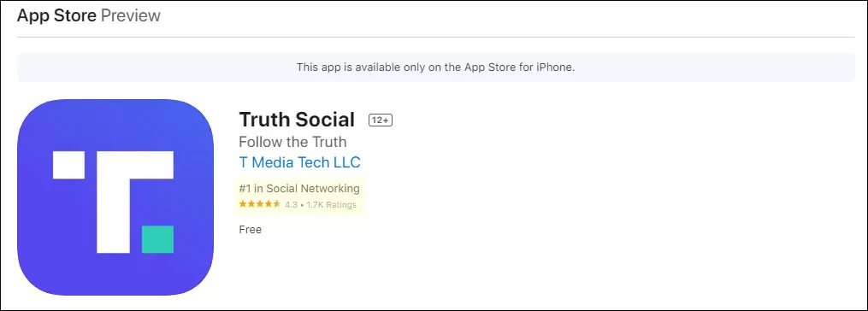
Task: Click the middle third rating star
Action: (260, 204)
